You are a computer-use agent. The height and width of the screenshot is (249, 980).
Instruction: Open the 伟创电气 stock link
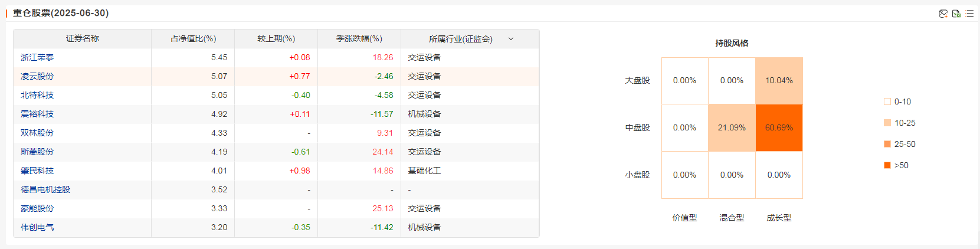[x=37, y=227]
